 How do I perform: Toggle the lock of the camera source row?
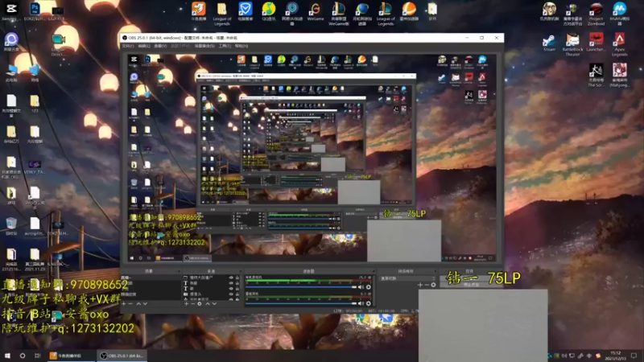(x=237, y=294)
